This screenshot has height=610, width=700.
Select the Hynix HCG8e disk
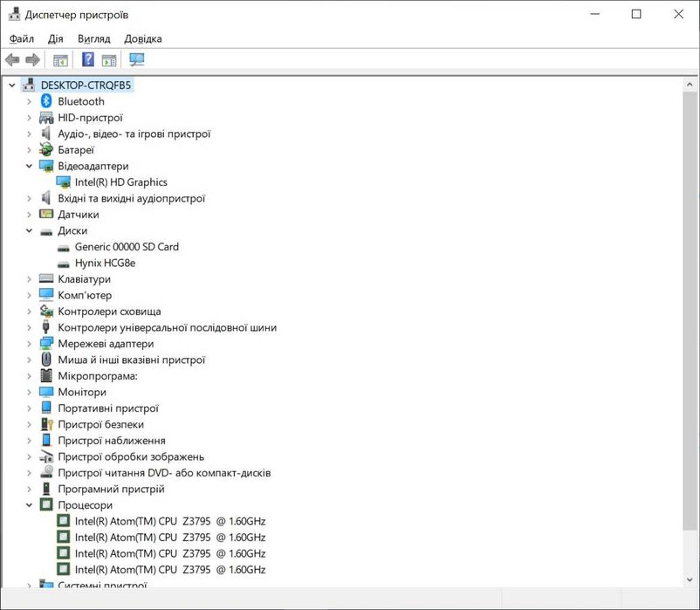[105, 263]
